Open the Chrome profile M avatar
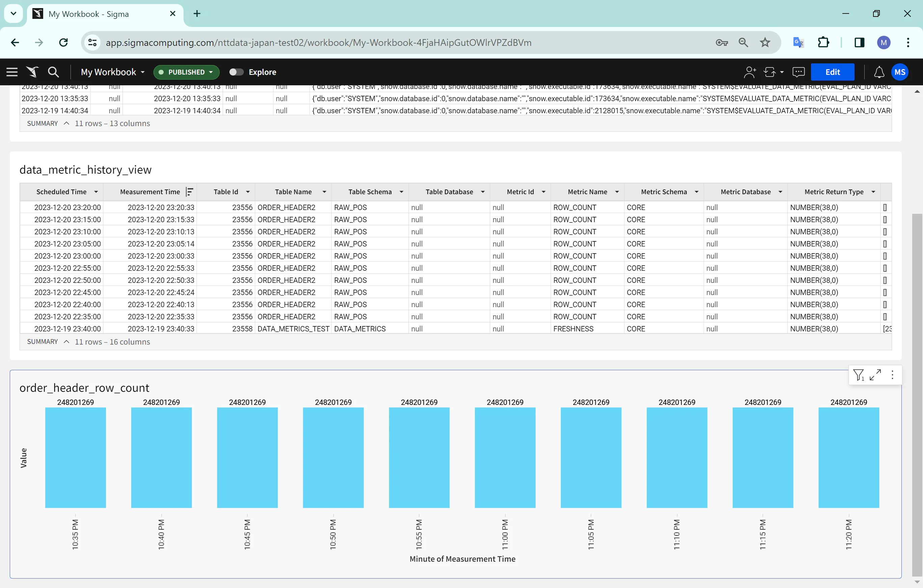Viewport: 923px width, 588px height. pos(884,42)
